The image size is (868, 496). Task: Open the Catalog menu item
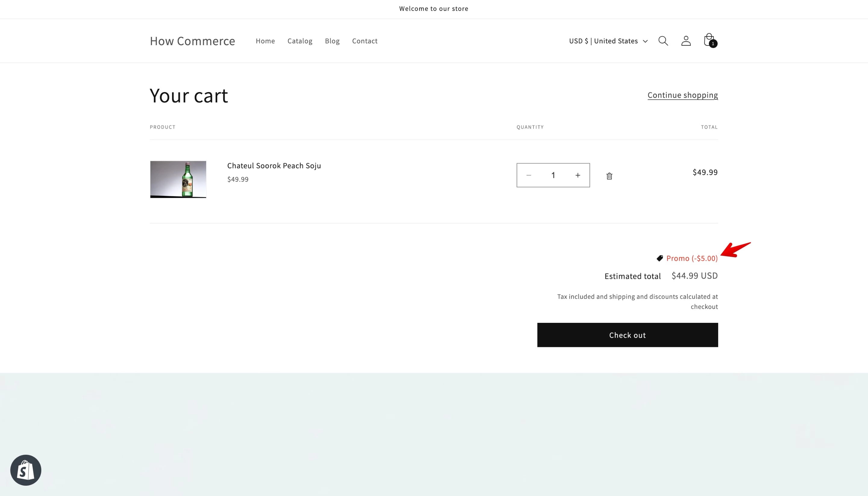(x=300, y=41)
